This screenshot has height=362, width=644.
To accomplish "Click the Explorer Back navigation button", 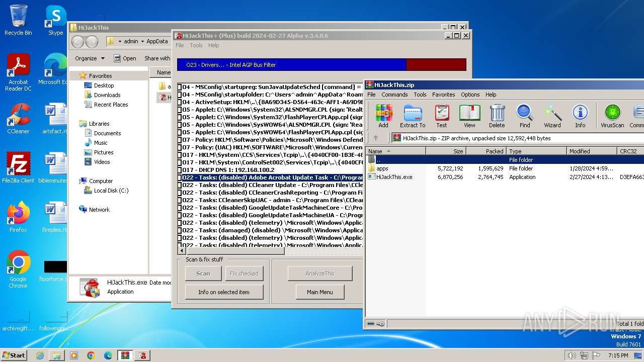I will pyautogui.click(x=77, y=41).
